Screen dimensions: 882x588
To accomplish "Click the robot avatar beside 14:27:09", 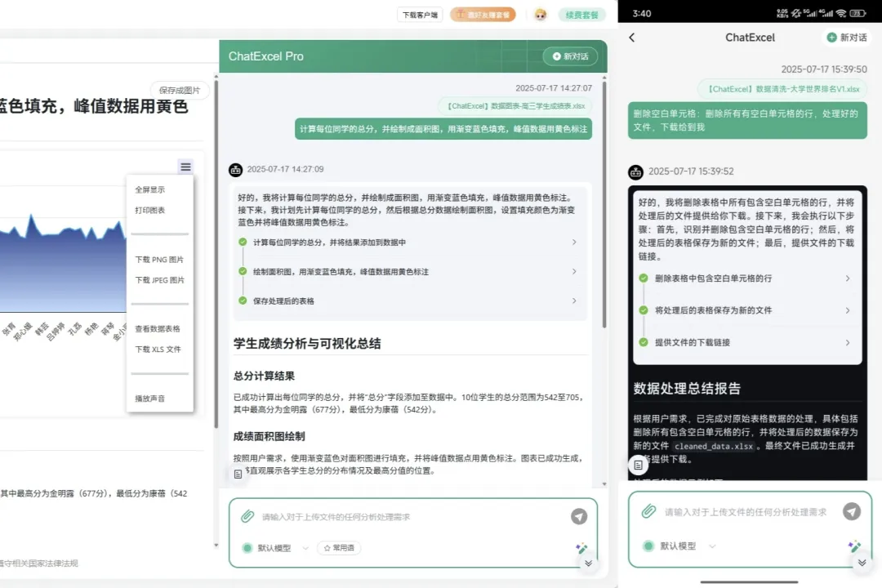I will coord(236,169).
